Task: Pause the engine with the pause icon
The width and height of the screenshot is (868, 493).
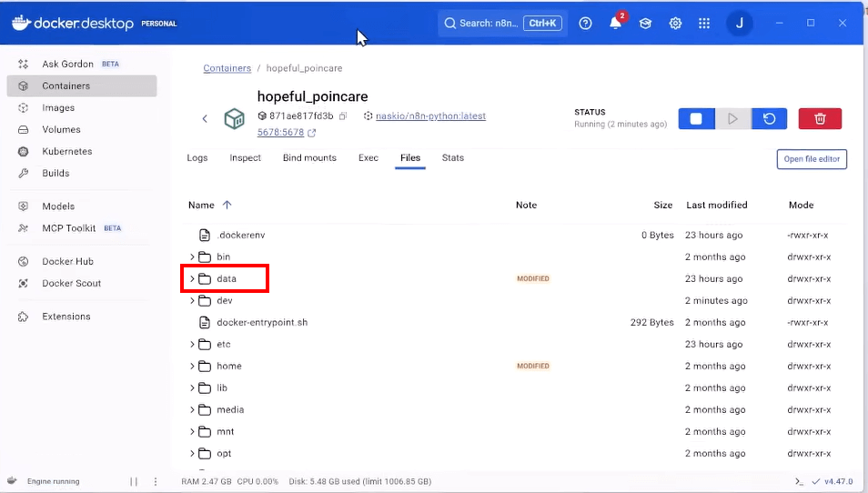Action: 134,481
